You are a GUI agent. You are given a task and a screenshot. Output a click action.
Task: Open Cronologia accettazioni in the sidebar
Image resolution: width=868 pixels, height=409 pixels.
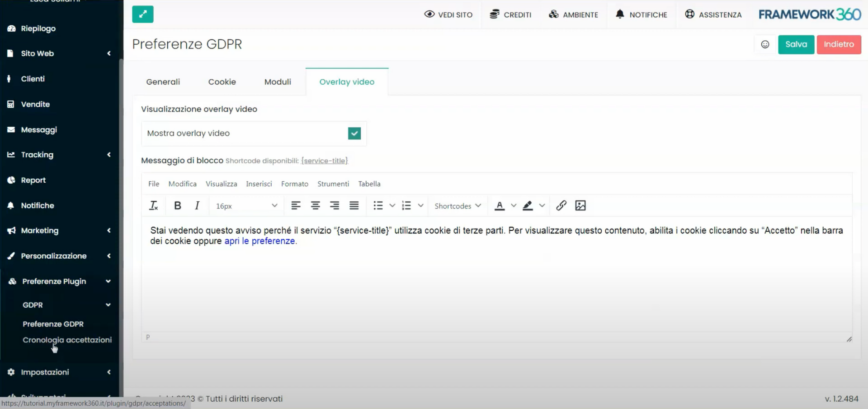click(67, 340)
